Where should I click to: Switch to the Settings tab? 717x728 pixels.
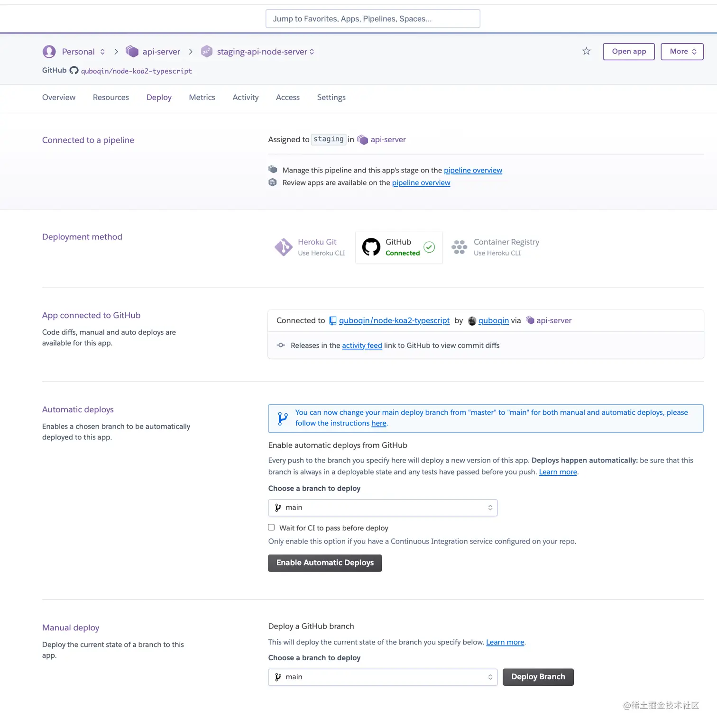(331, 97)
